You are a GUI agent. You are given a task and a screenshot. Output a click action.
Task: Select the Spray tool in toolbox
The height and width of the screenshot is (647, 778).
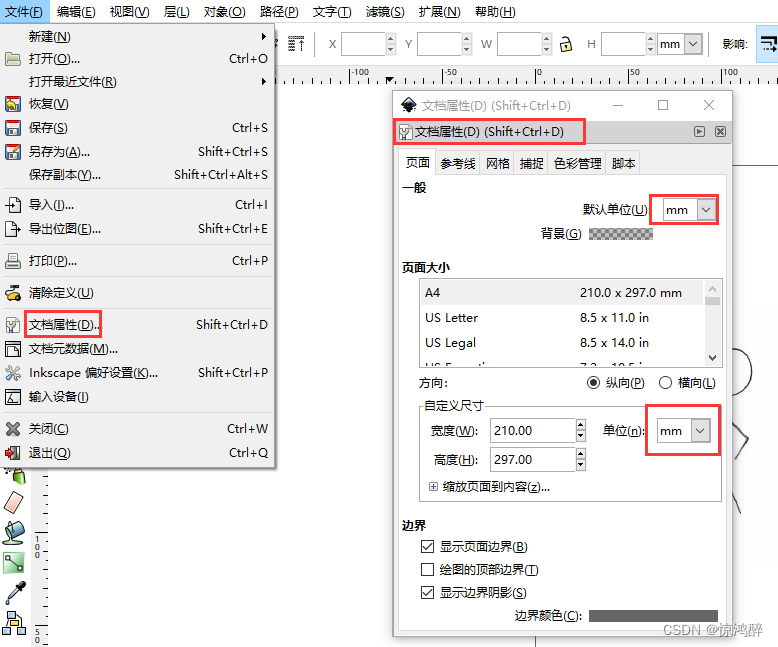pyautogui.click(x=16, y=475)
